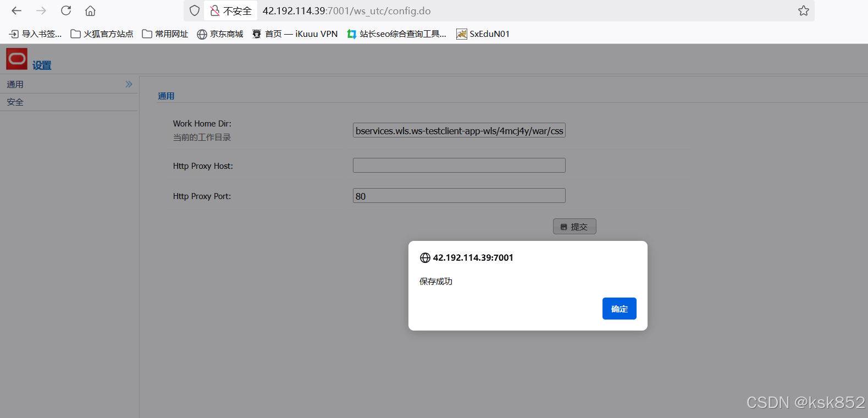Click the 保存成功 message text
The width and height of the screenshot is (868, 418).
click(436, 282)
